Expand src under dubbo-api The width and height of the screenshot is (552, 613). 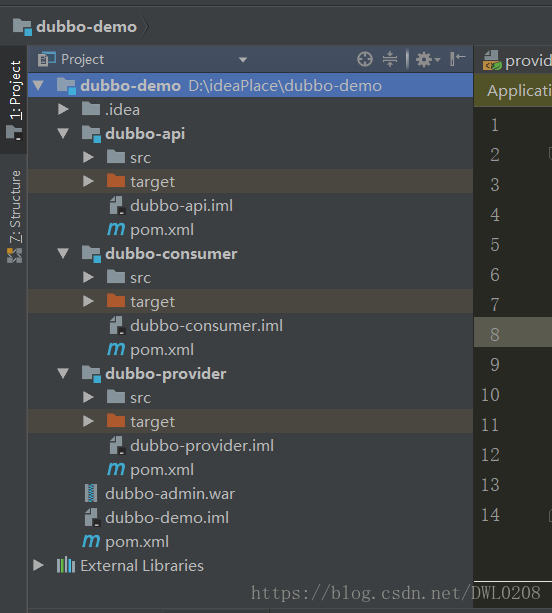(88, 157)
